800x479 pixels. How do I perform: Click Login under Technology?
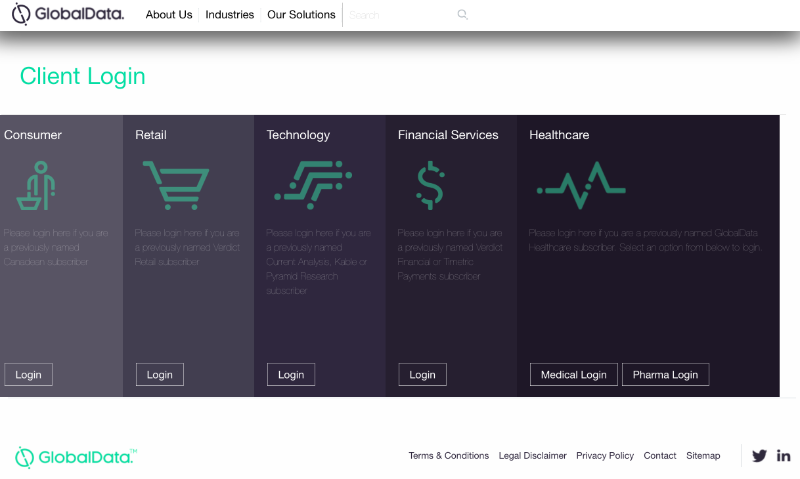pyautogui.click(x=291, y=374)
